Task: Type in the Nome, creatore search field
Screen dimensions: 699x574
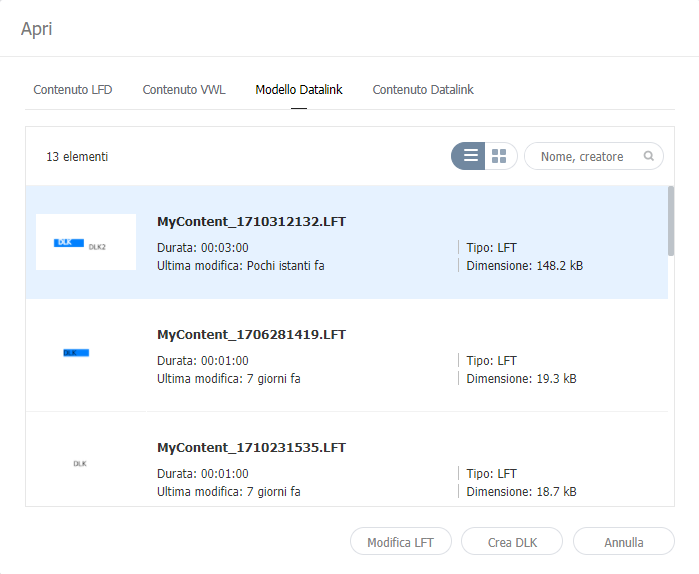Action: click(x=585, y=156)
